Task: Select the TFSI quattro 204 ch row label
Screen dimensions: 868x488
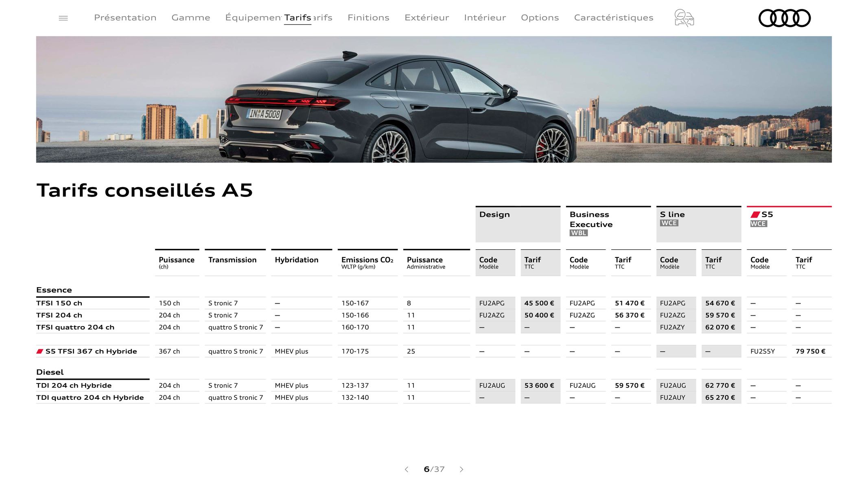Action: [x=75, y=327]
